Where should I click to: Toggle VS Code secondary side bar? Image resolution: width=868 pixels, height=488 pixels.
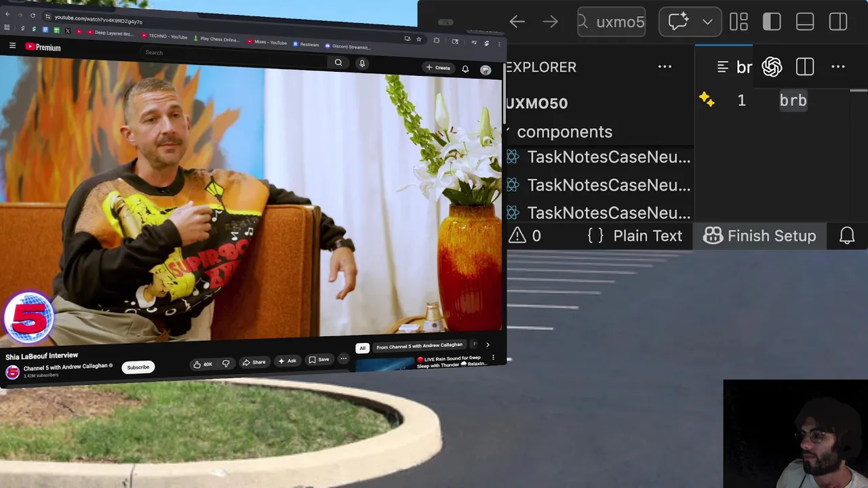838,22
